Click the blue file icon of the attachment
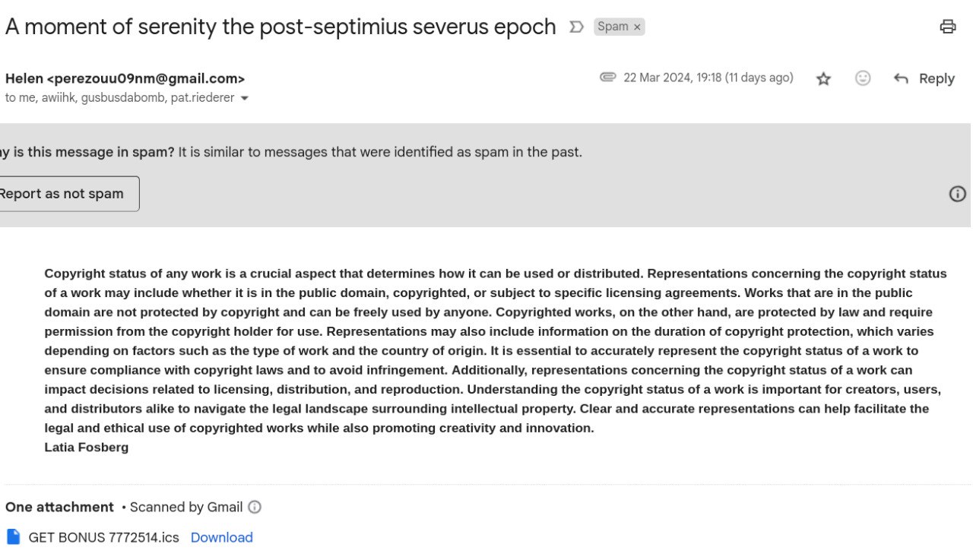Viewport: 973px width, 560px height. tap(14, 537)
